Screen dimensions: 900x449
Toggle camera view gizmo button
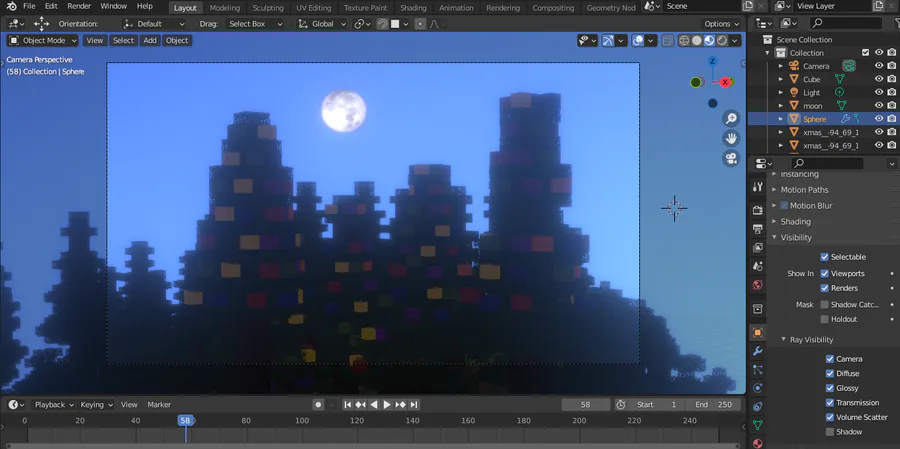[731, 158]
